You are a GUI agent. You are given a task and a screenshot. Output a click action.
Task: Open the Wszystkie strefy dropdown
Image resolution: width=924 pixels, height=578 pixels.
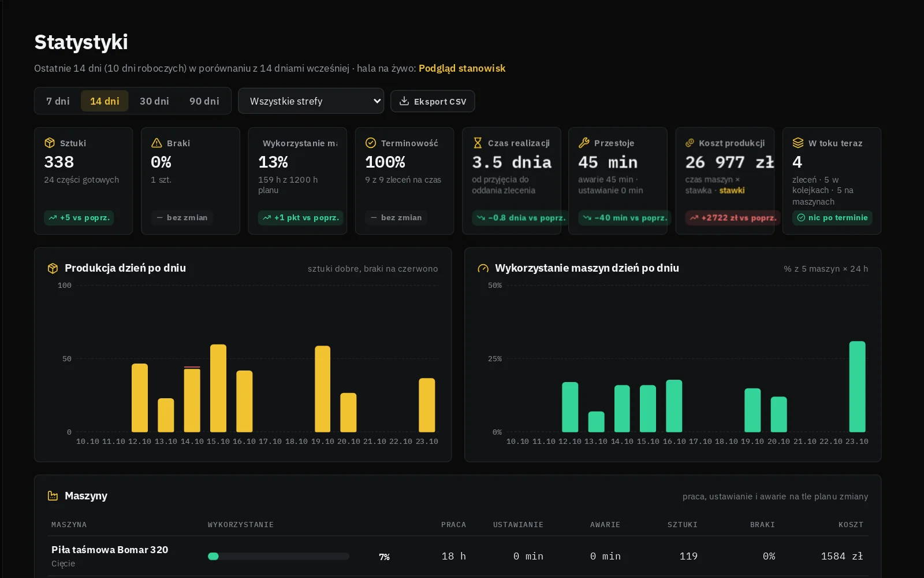[x=311, y=101]
